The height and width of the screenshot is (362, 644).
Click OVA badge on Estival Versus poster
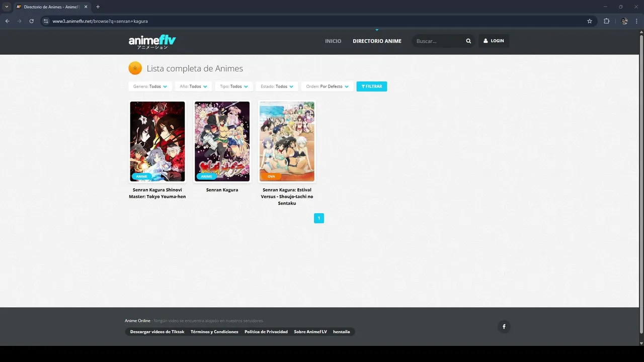point(271,176)
